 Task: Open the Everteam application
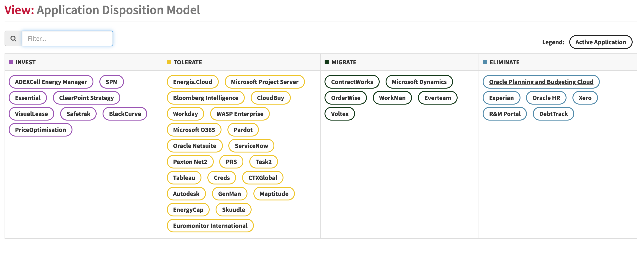[438, 98]
